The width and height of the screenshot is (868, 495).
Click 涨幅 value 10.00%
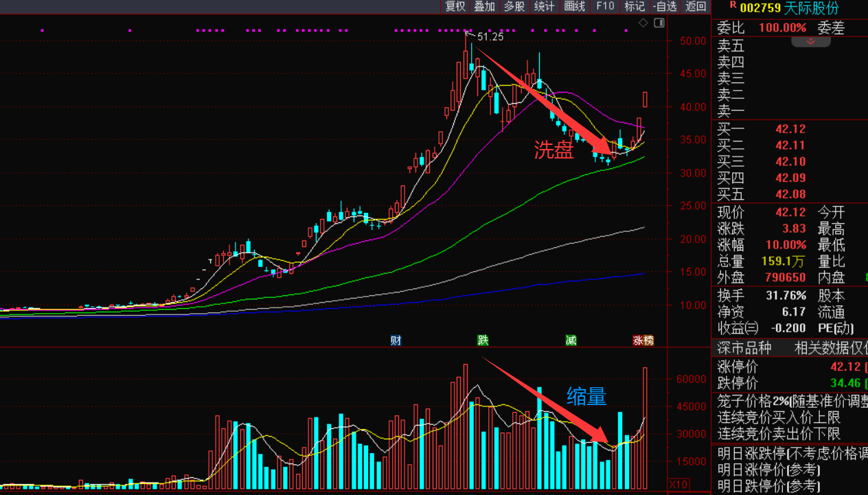pyautogui.click(x=786, y=245)
